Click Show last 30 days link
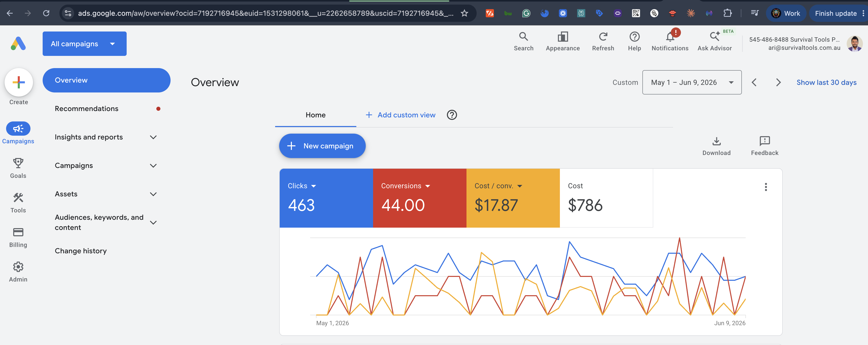Screen dimensions: 868x345 tap(826, 82)
